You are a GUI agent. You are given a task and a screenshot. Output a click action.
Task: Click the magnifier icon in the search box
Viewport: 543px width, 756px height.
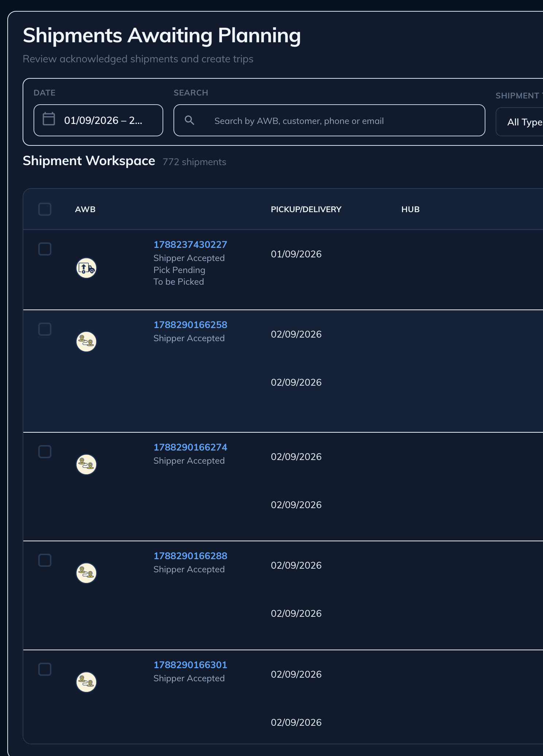click(190, 120)
